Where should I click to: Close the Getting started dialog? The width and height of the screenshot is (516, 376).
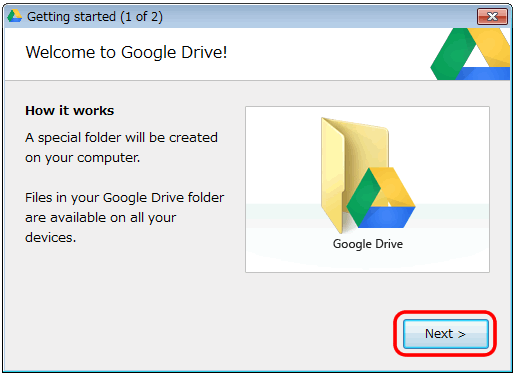coord(492,16)
